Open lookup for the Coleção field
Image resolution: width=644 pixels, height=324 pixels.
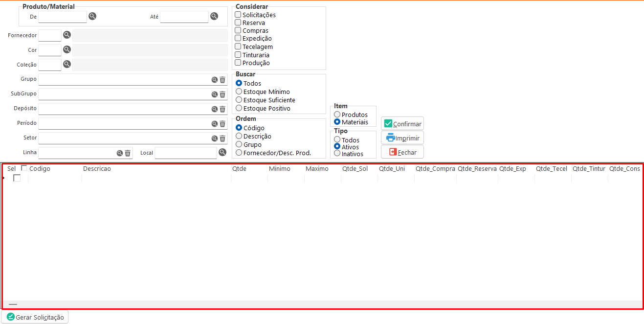(x=67, y=64)
